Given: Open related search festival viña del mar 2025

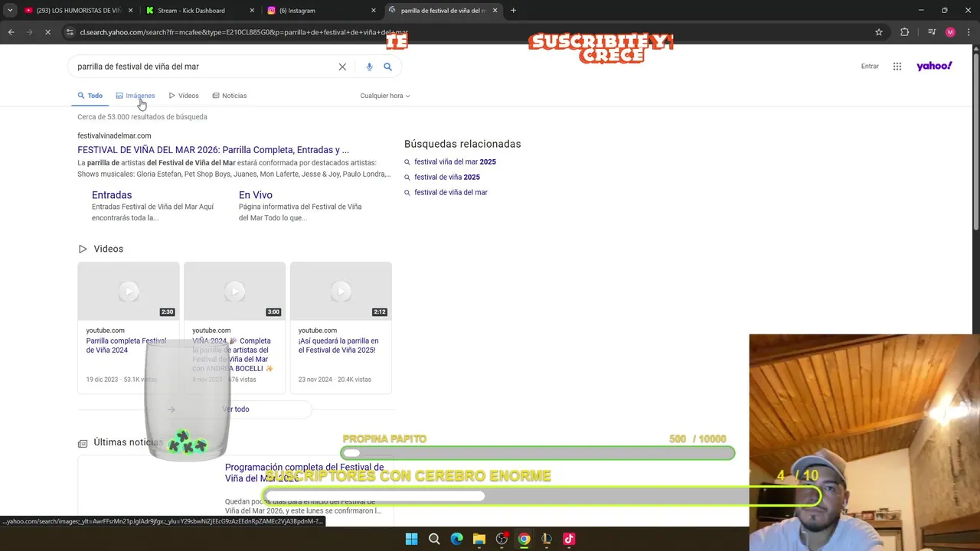Looking at the screenshot, I should click(455, 161).
